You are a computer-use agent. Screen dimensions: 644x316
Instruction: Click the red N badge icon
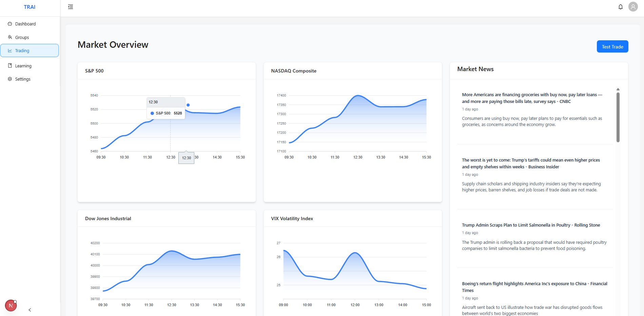(11, 306)
